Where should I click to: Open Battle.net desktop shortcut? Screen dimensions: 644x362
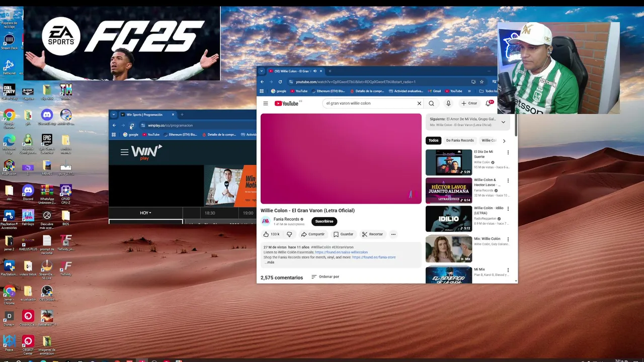(x=9, y=67)
